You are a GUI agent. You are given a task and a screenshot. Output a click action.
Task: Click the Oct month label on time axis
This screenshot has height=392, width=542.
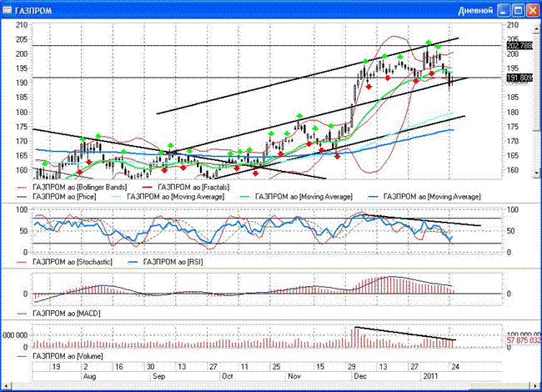(228, 376)
